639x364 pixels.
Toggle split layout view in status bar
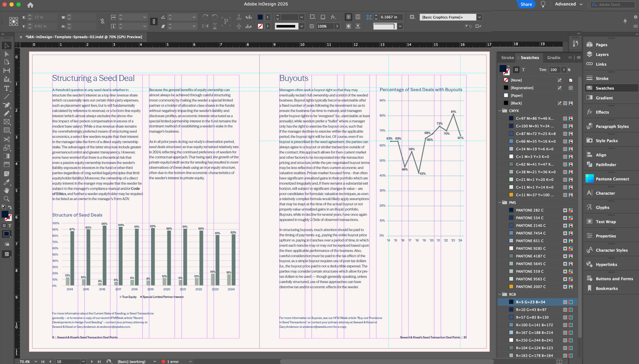coord(559,362)
